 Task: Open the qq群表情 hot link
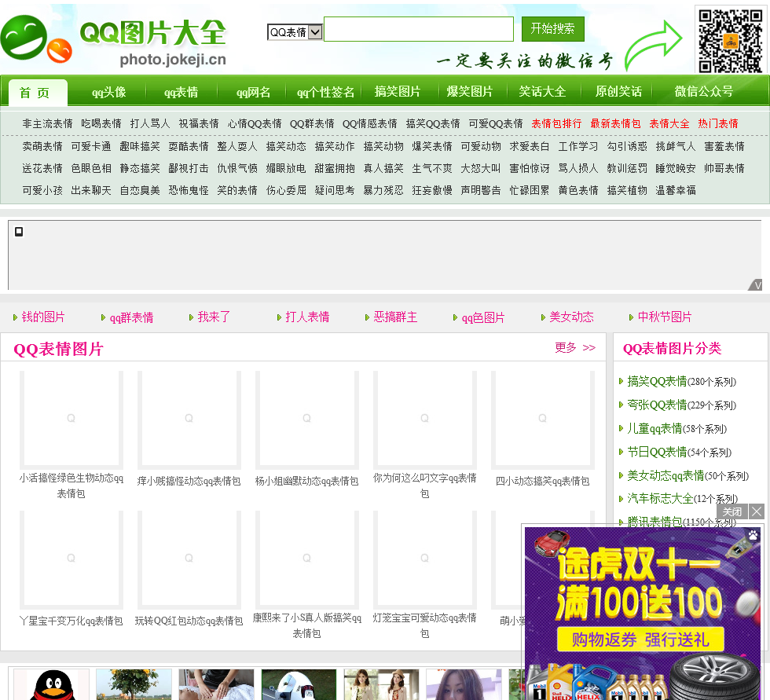(x=132, y=317)
